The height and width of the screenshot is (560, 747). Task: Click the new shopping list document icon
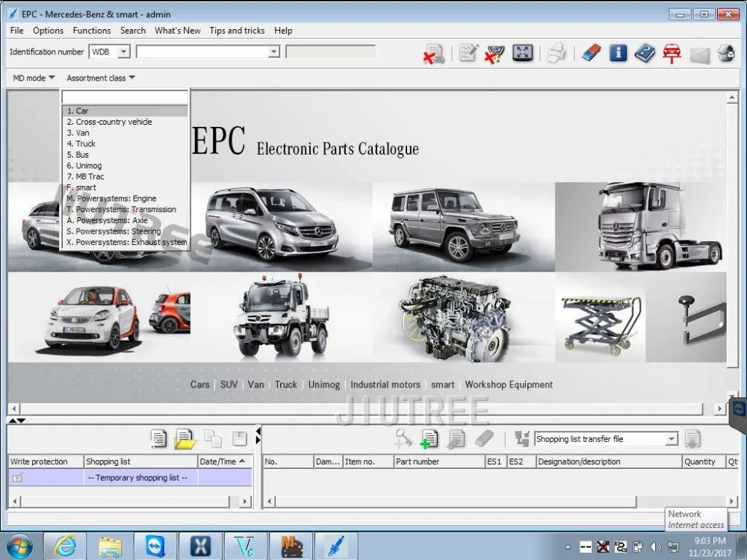158,439
